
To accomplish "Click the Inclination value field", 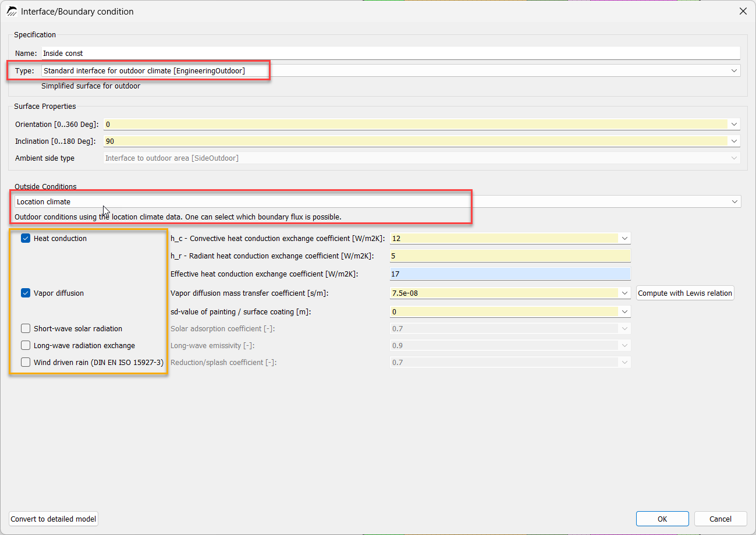I will point(416,141).
